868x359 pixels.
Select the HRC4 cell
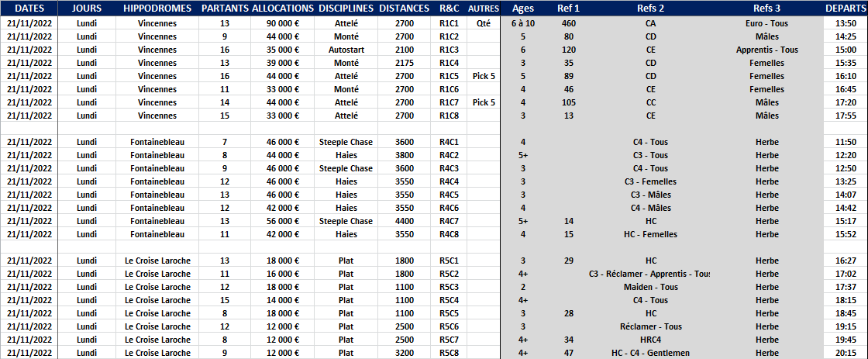pos(651,340)
